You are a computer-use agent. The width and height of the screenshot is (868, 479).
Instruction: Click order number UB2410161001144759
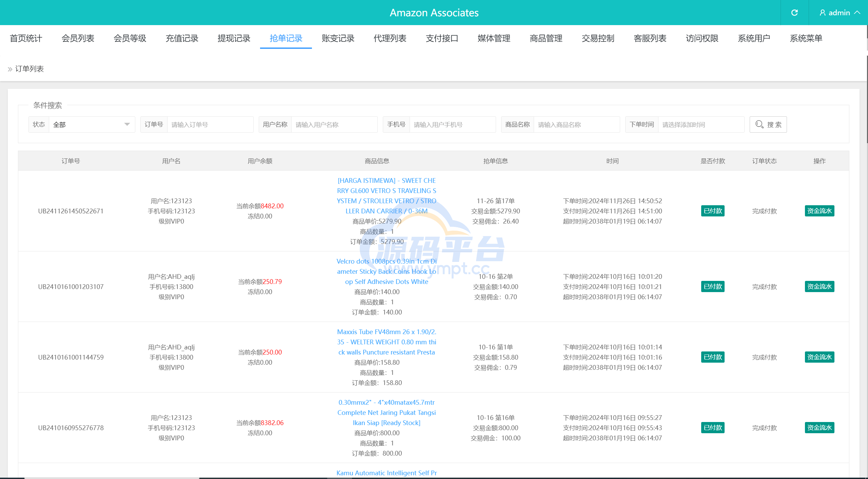tap(71, 357)
